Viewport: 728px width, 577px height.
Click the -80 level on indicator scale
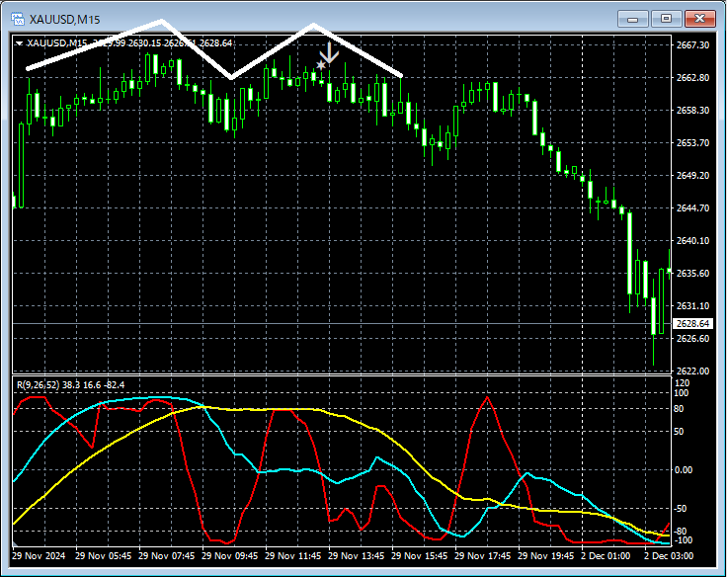pyautogui.click(x=681, y=531)
